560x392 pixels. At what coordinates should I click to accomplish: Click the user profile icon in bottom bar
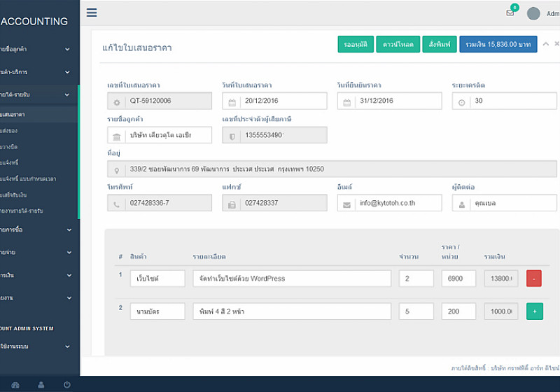tap(41, 384)
